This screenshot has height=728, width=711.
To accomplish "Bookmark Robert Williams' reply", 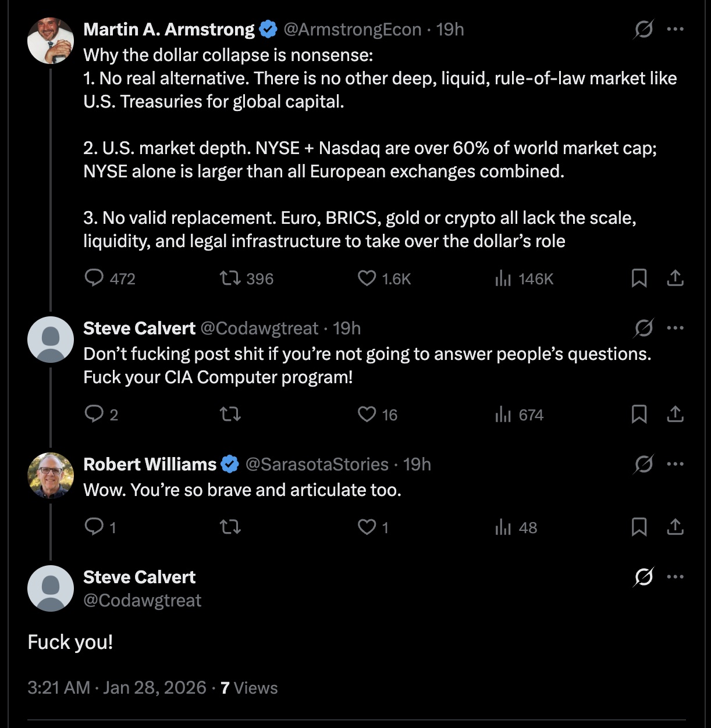I will (x=639, y=527).
